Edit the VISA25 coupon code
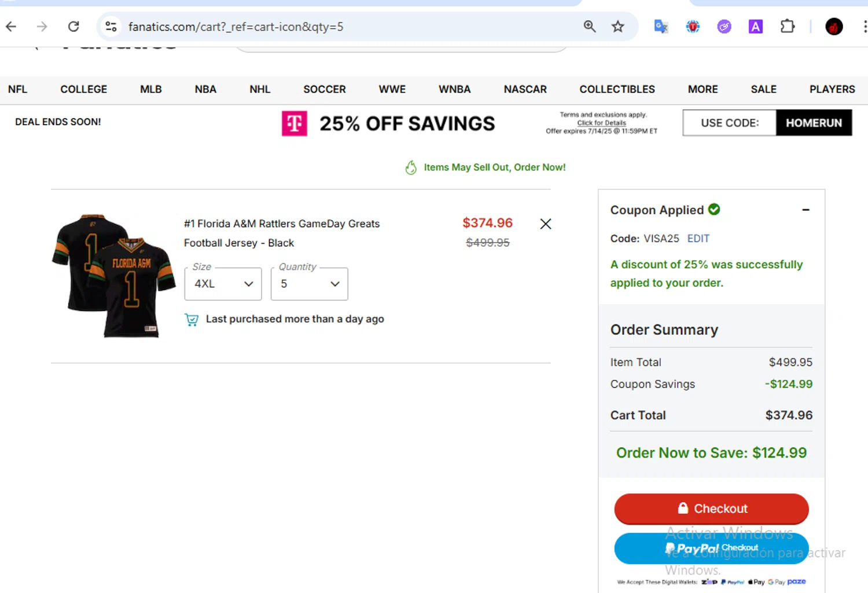This screenshot has width=868, height=593. tap(698, 239)
